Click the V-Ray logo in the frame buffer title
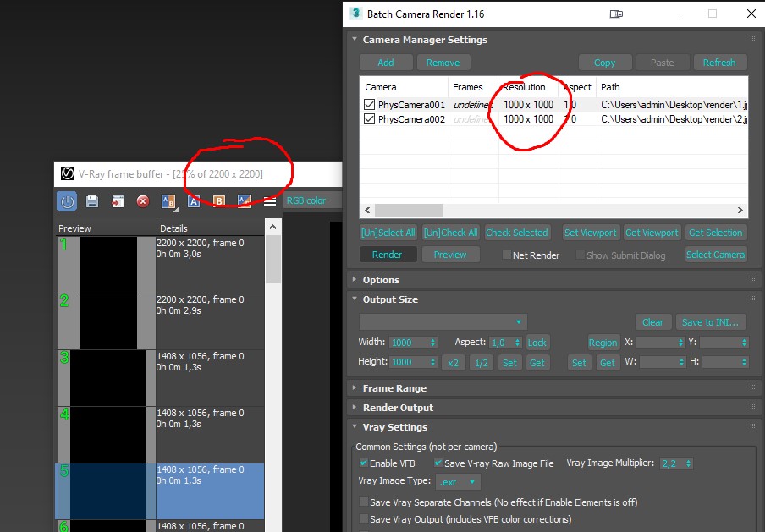The height and width of the screenshot is (532, 765). coord(68,173)
